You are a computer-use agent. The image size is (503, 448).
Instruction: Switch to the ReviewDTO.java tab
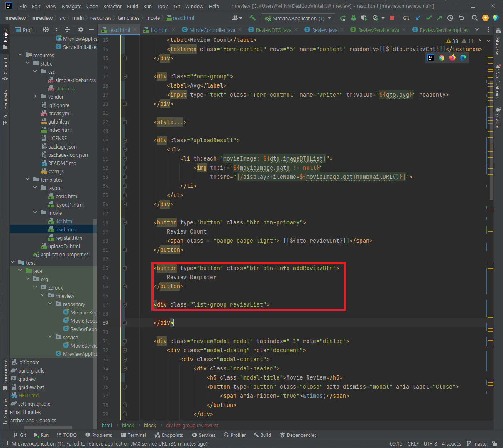point(273,30)
